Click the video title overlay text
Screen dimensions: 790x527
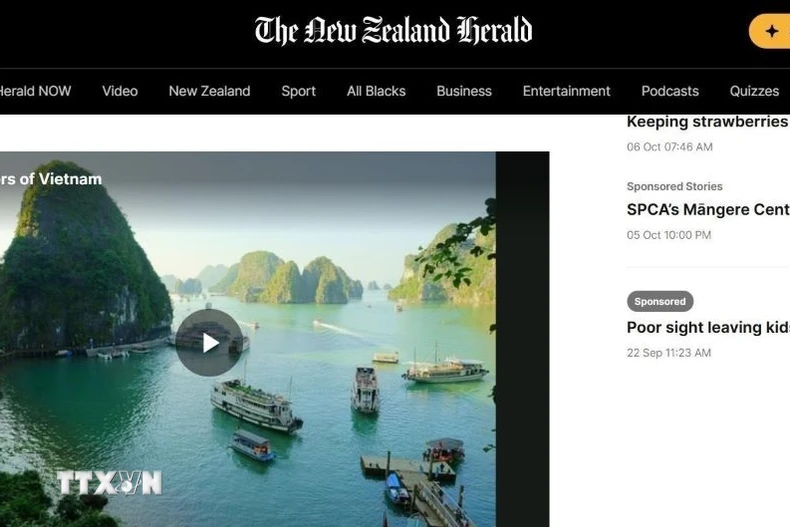[51, 179]
